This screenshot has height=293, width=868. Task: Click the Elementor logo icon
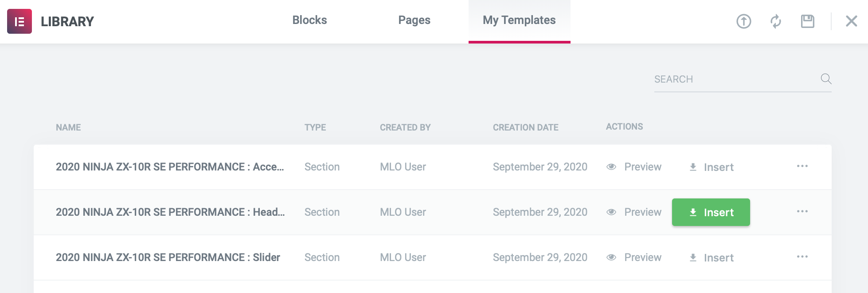click(x=20, y=21)
